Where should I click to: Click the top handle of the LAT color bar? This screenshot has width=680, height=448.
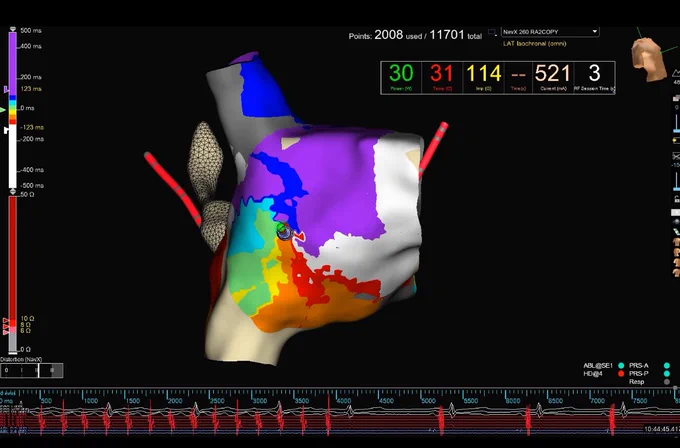click(x=13, y=29)
